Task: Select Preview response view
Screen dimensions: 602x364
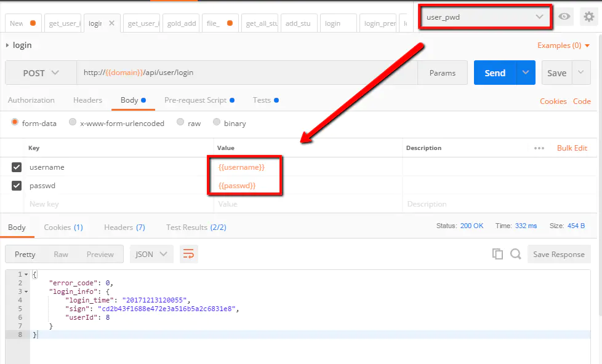Action: click(x=100, y=255)
